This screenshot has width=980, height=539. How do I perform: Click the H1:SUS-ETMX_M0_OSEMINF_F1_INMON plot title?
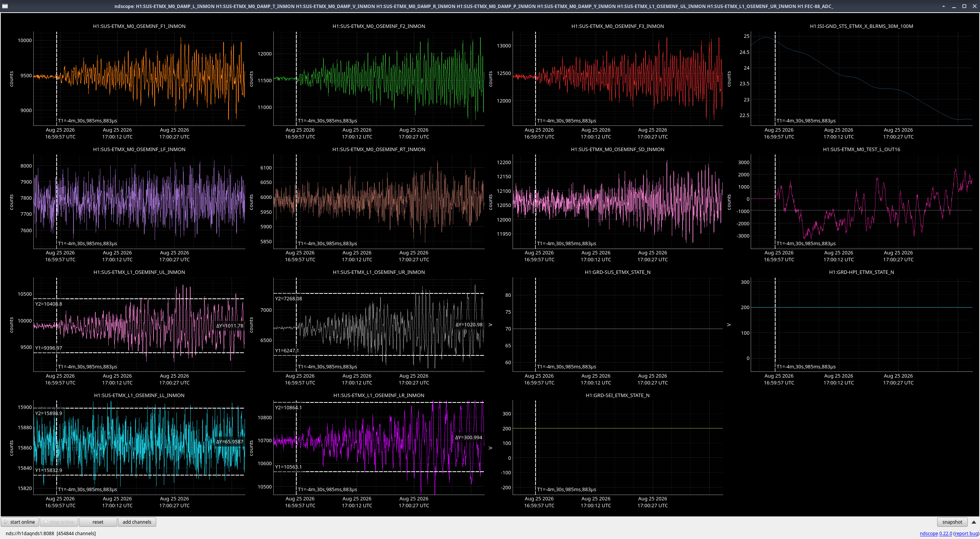[139, 26]
